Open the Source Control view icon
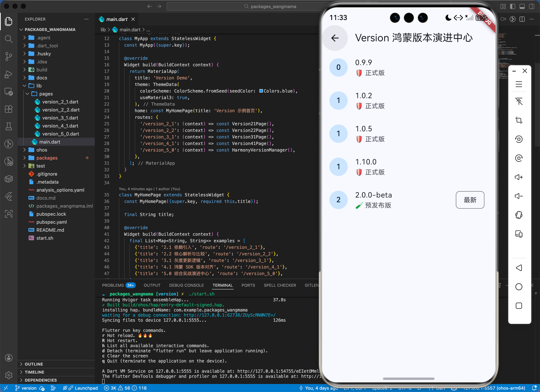Screen dimensions: 540x392 9,56
